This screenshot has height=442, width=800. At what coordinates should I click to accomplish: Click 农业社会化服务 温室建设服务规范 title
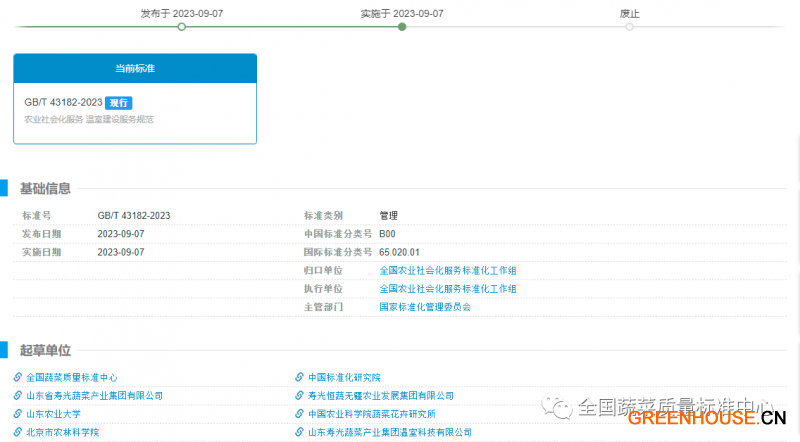[x=89, y=119]
